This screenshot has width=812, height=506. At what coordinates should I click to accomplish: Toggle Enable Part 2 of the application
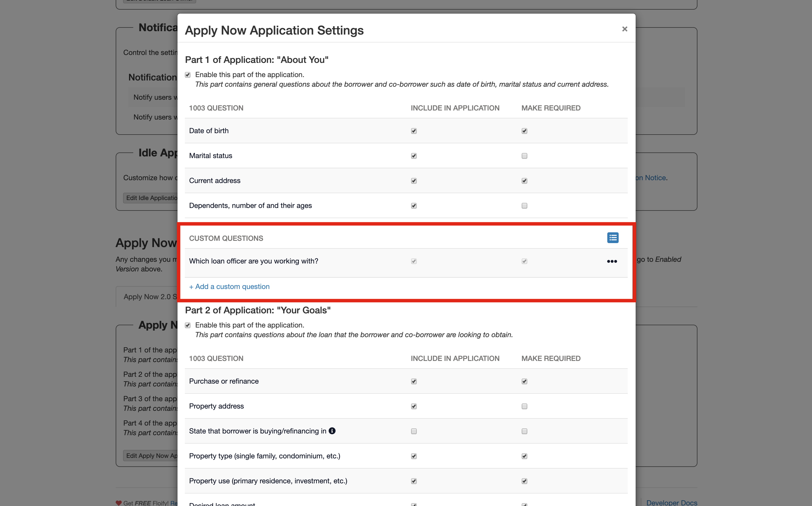pyautogui.click(x=188, y=325)
